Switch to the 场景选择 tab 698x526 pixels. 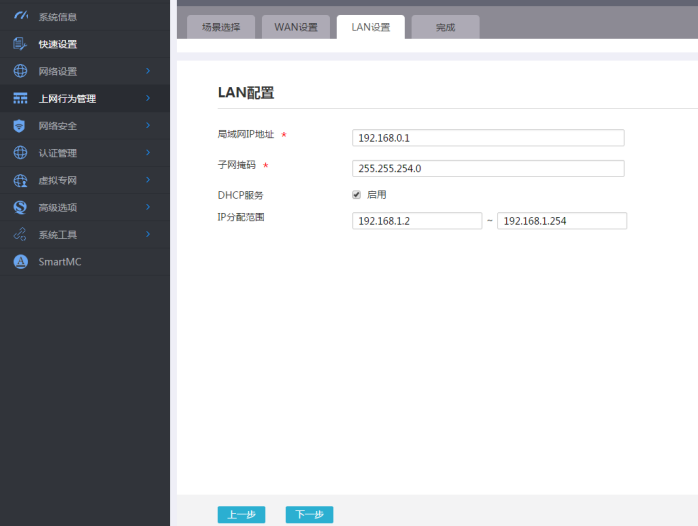click(221, 27)
